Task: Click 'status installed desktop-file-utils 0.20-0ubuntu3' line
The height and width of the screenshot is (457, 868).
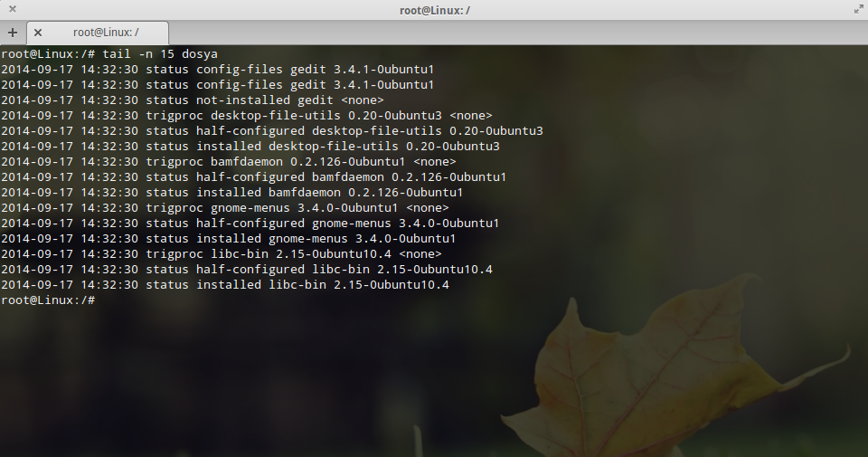Action: [x=250, y=147]
